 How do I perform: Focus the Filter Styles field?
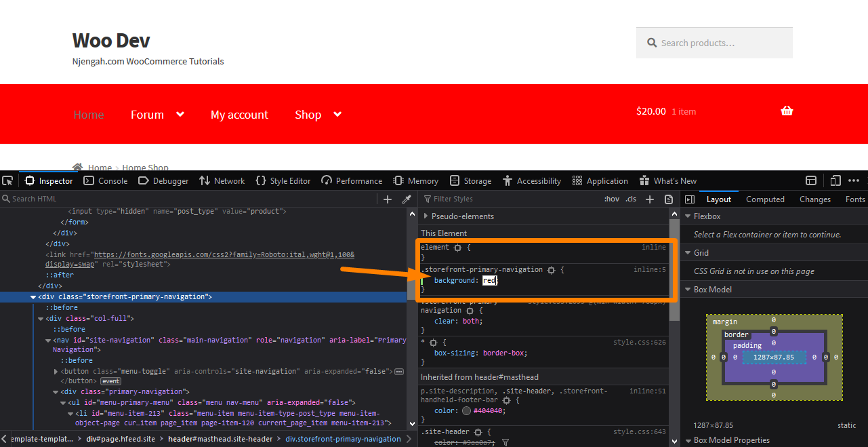point(510,199)
